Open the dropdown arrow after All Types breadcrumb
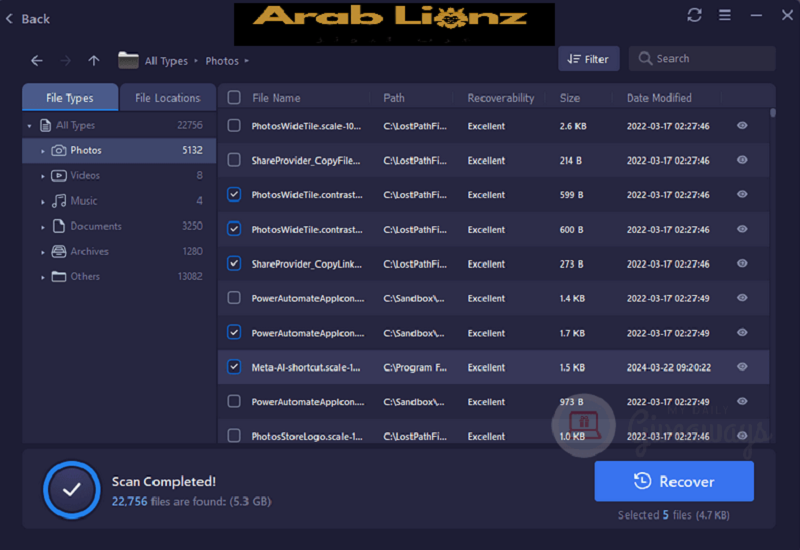The width and height of the screenshot is (800, 550). (196, 61)
